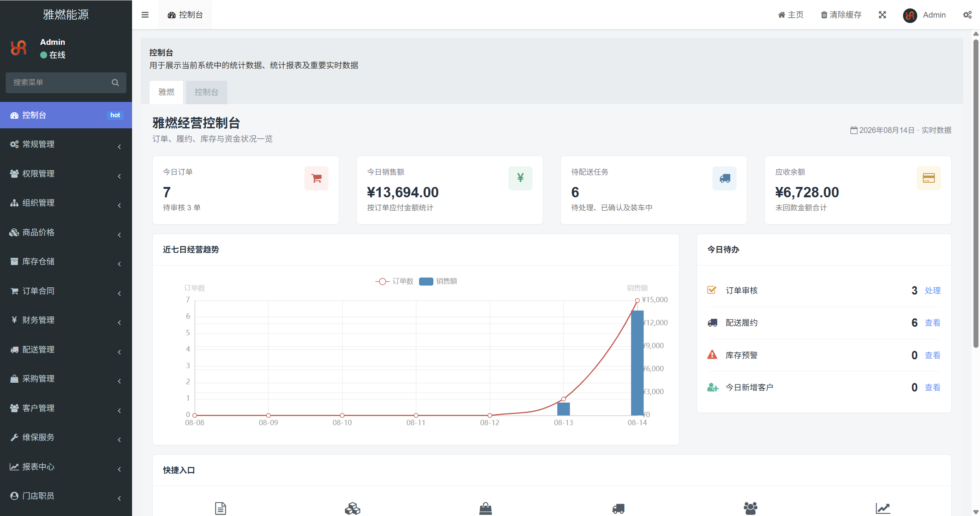Click the Admin avatar in the top bar
Viewport: 980px width, 516px height.
(910, 15)
